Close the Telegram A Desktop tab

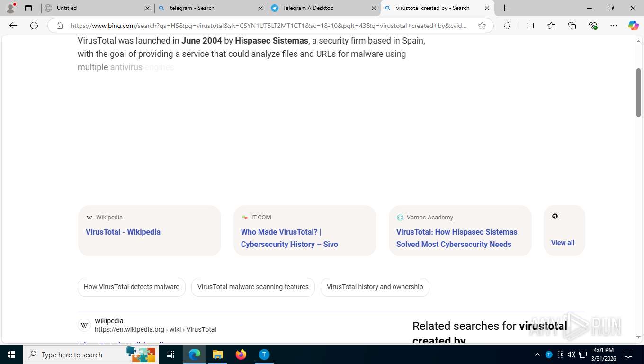[x=374, y=8]
